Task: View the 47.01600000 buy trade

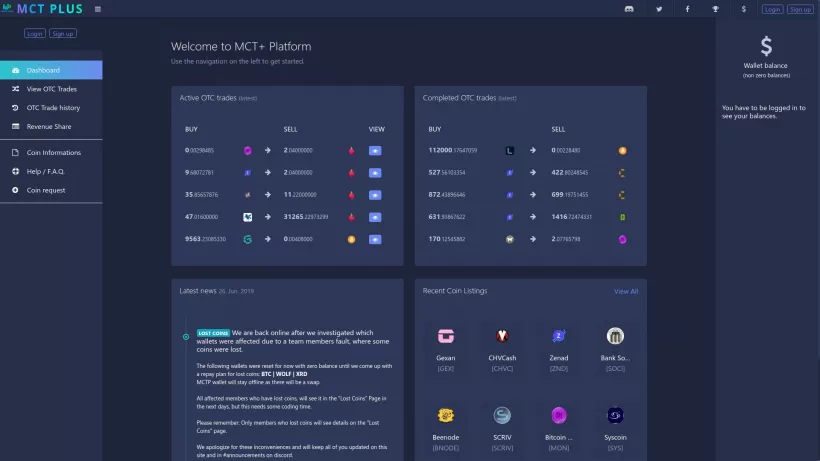Action: pos(376,217)
